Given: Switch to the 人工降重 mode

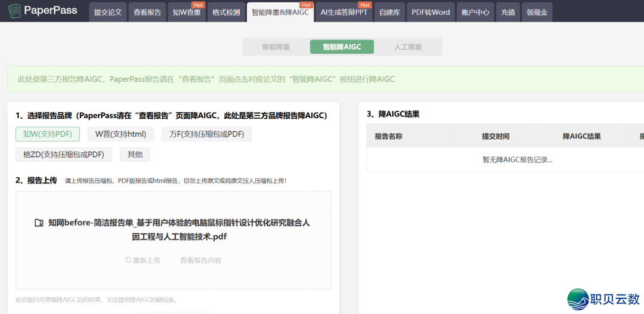Looking at the screenshot, I should tap(408, 47).
